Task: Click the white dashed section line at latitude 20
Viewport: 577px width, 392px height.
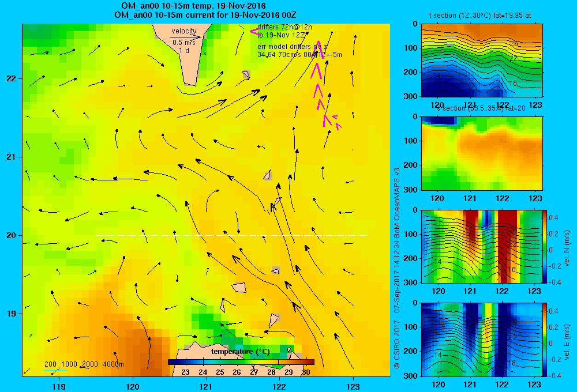Action: 231,235
